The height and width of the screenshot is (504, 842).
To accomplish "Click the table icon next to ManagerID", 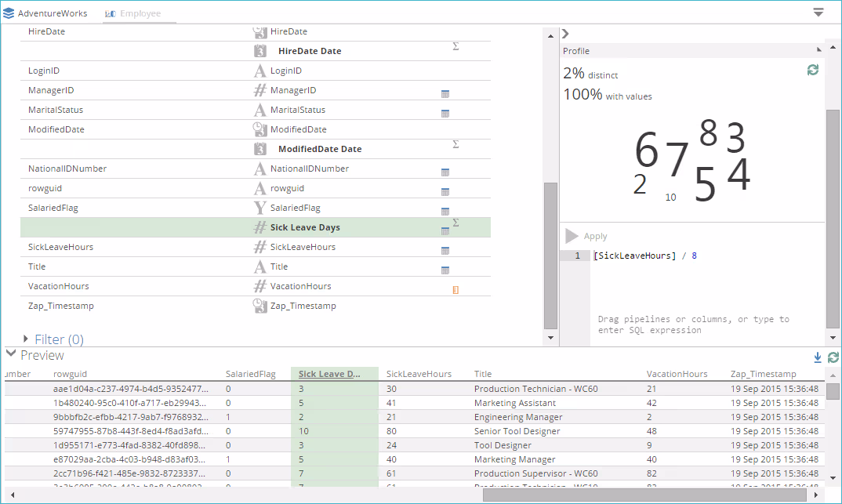I will (445, 94).
